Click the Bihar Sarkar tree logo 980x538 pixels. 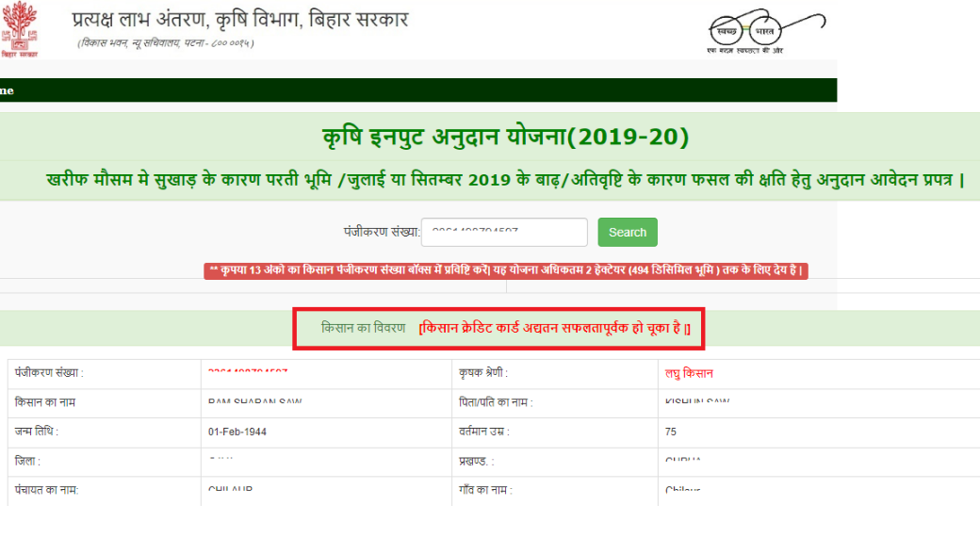click(20, 29)
